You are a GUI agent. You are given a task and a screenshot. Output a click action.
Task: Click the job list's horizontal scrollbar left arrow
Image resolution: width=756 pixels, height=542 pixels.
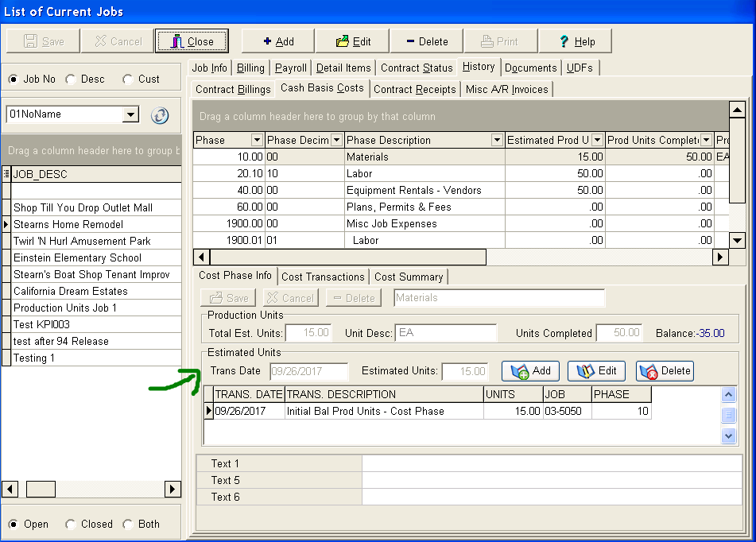click(10, 489)
